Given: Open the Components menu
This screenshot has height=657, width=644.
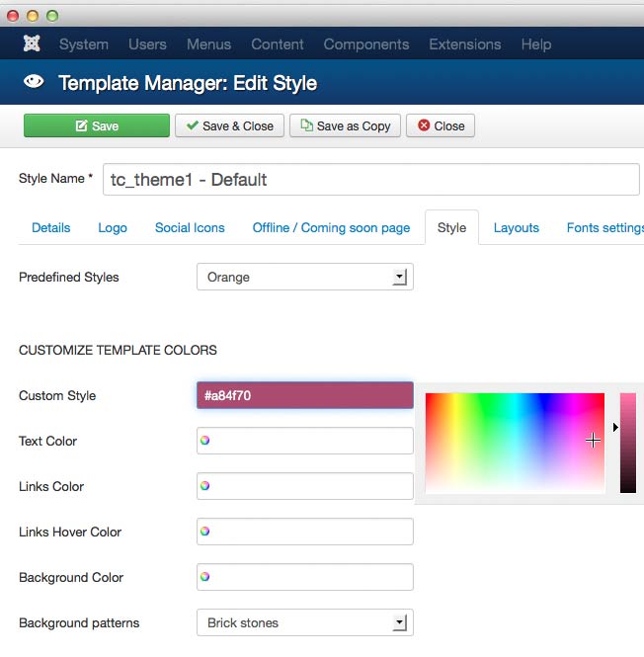Looking at the screenshot, I should (x=365, y=44).
